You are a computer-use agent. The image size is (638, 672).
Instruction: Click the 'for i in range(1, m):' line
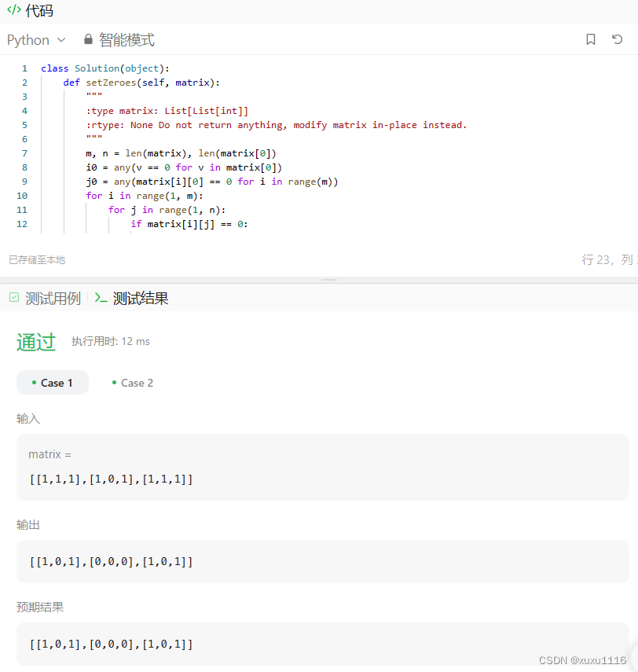[x=145, y=196]
